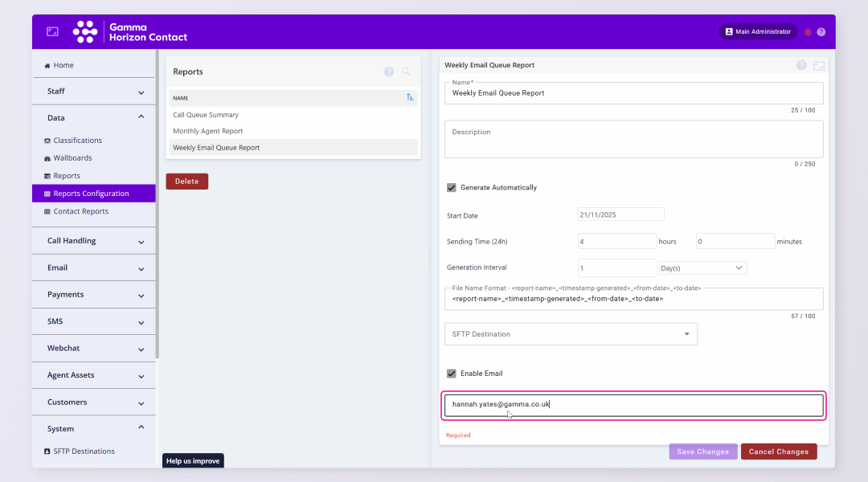Image resolution: width=868 pixels, height=482 pixels.
Task: Select the Classifications icon in the sidebar
Action: [47, 140]
